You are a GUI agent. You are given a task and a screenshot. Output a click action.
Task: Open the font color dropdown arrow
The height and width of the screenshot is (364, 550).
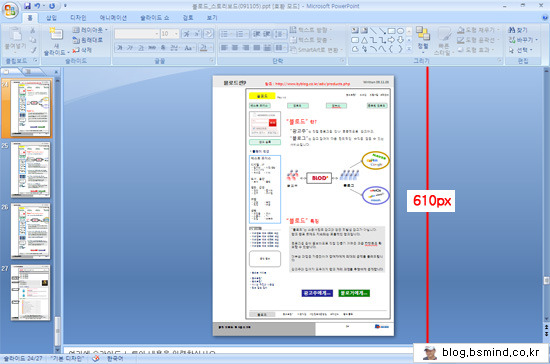(x=212, y=47)
